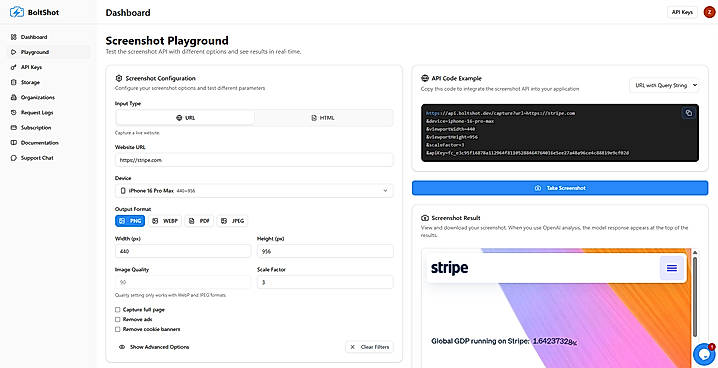The height and width of the screenshot is (368, 718).
Task: Enable Capture full page checkbox
Action: coord(118,310)
